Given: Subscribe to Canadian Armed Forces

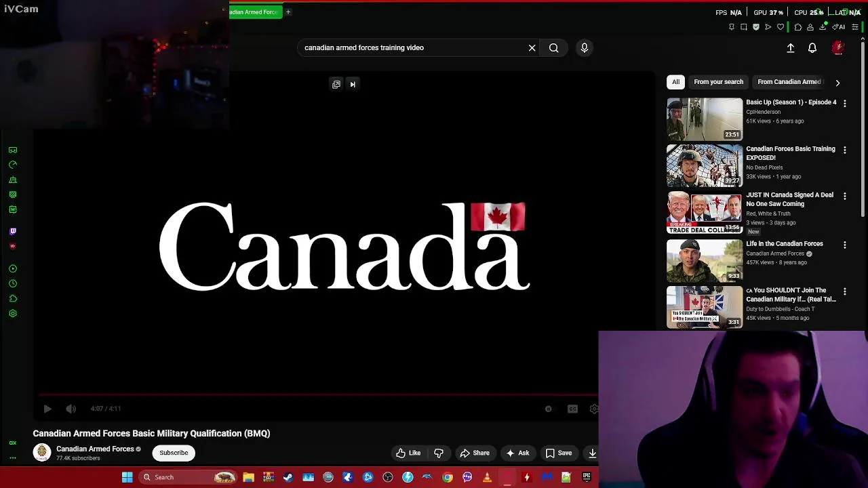Looking at the screenshot, I should 174,453.
